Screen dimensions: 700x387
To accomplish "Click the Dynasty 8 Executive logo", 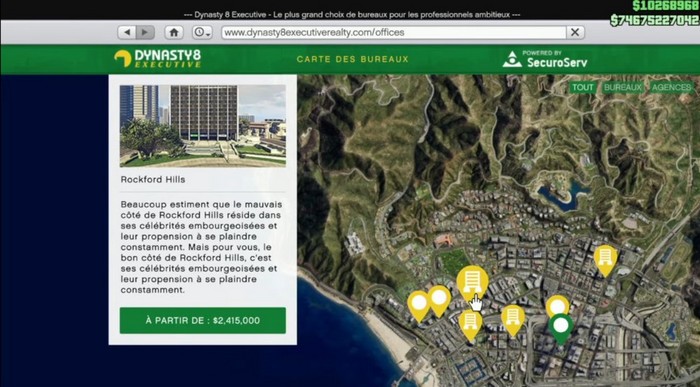I will coord(158,58).
